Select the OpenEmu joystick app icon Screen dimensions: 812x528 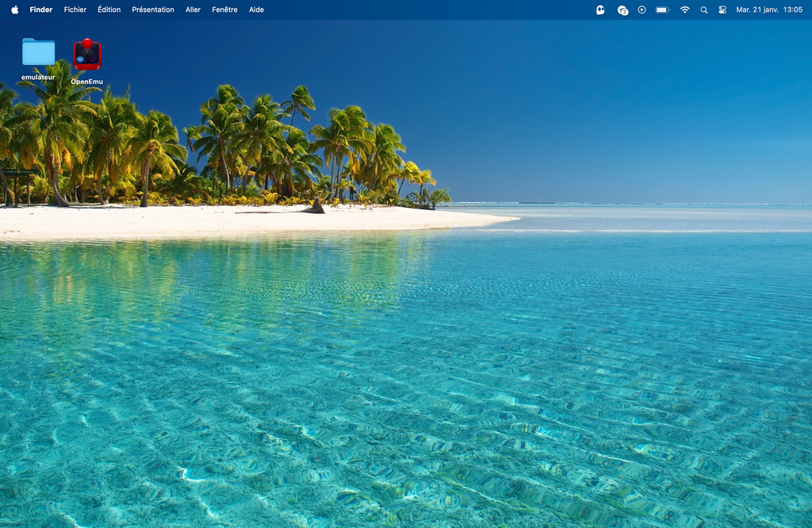(87, 54)
